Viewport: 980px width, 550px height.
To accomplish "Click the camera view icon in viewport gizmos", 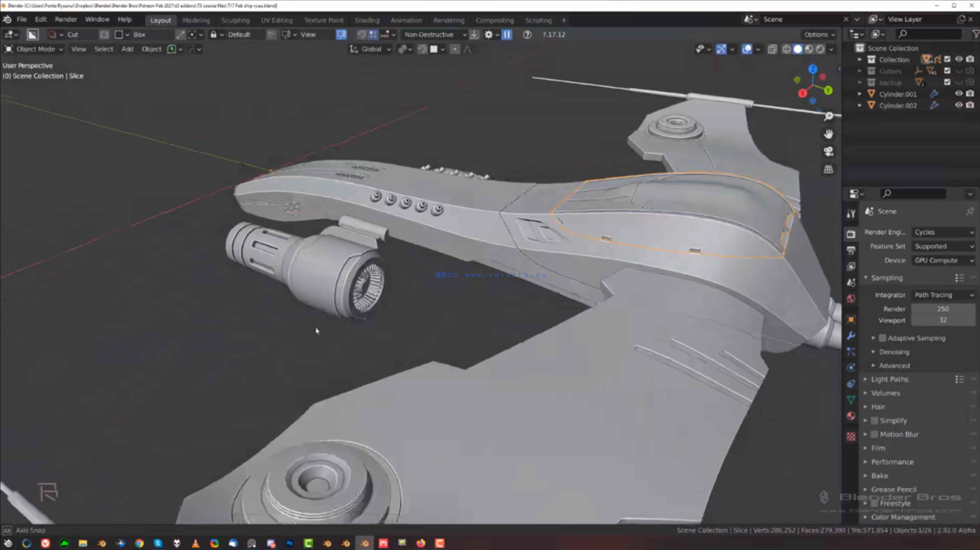I will [x=828, y=152].
